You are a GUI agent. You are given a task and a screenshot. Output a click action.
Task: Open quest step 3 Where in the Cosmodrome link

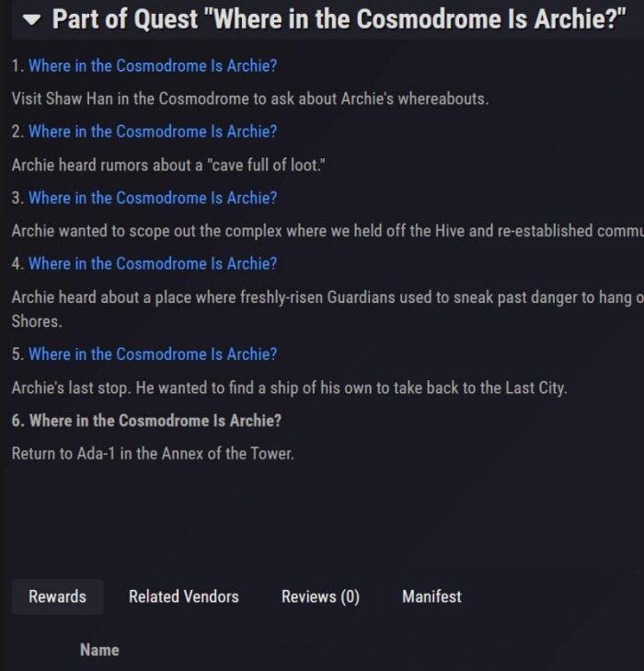pos(153,198)
